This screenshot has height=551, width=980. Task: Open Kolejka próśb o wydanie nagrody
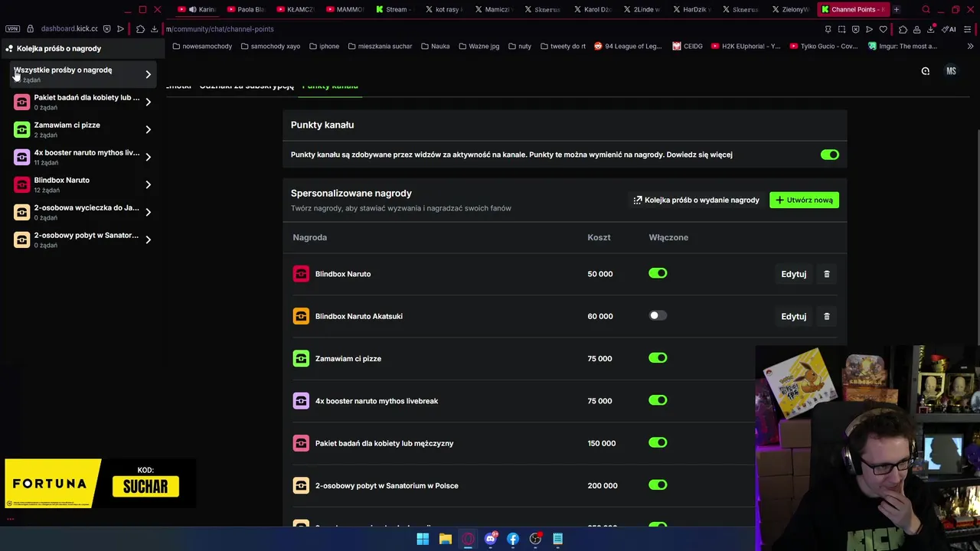696,200
